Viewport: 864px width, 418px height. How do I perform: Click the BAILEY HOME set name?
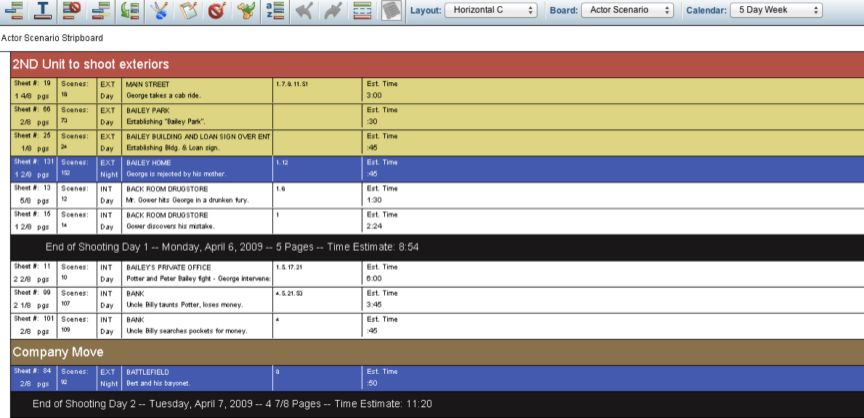pyautogui.click(x=148, y=163)
